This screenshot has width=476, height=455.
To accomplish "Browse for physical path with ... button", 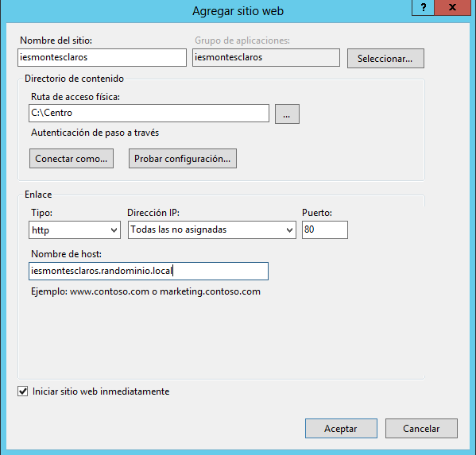I will click(x=287, y=114).
